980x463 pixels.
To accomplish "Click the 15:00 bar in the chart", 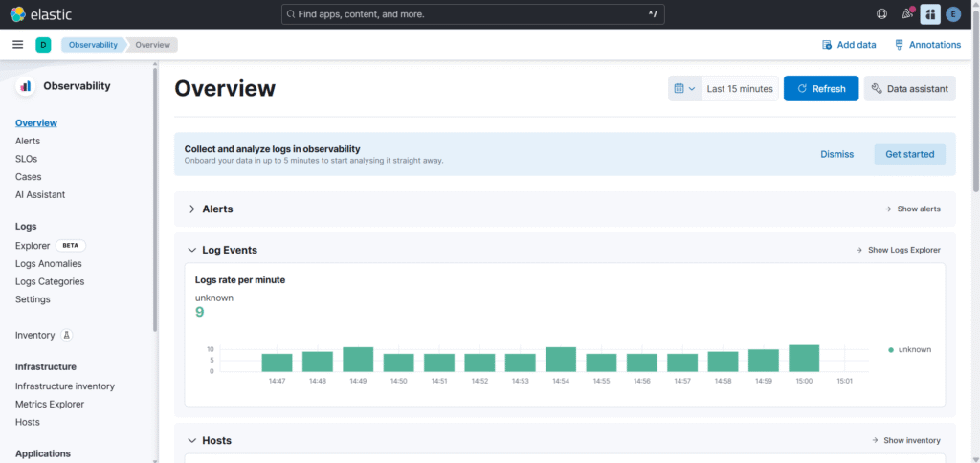I will coord(804,359).
